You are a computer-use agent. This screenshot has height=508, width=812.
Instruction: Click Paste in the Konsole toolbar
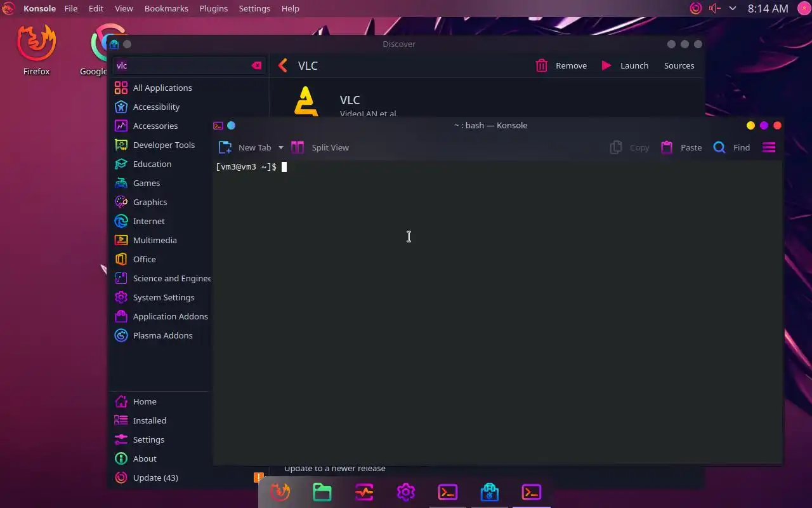point(681,147)
